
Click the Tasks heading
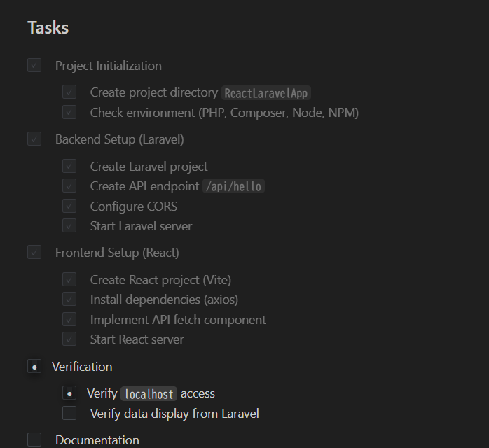48,28
